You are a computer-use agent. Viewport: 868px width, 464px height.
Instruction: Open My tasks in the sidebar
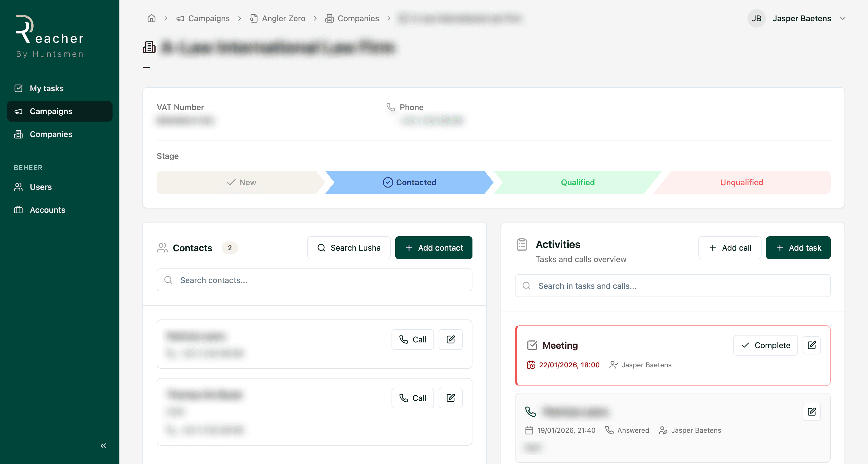tap(46, 88)
